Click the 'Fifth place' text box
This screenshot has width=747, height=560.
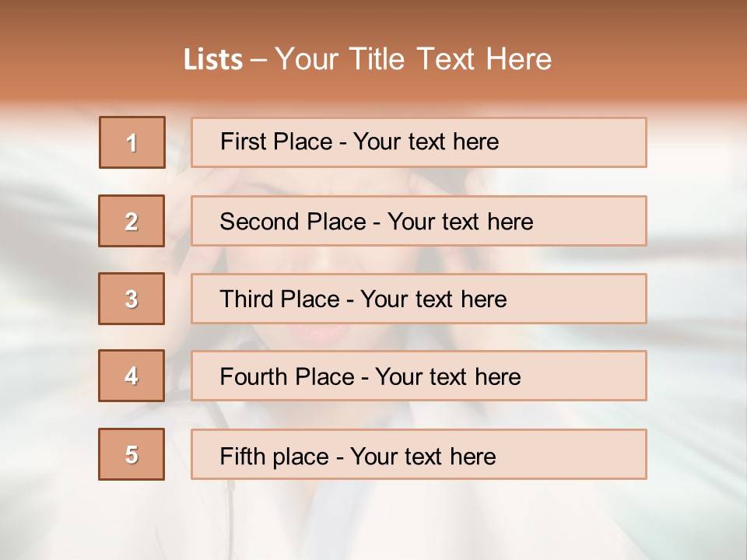pos(419,454)
